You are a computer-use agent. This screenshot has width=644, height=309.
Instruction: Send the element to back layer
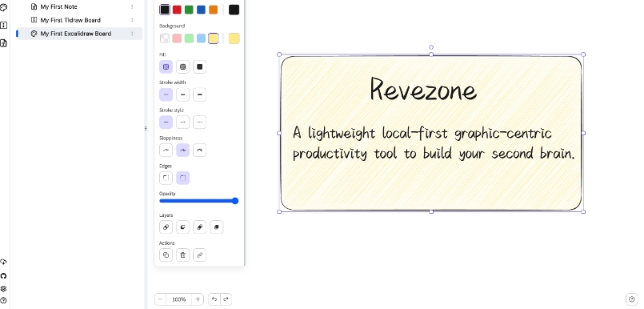(166, 227)
